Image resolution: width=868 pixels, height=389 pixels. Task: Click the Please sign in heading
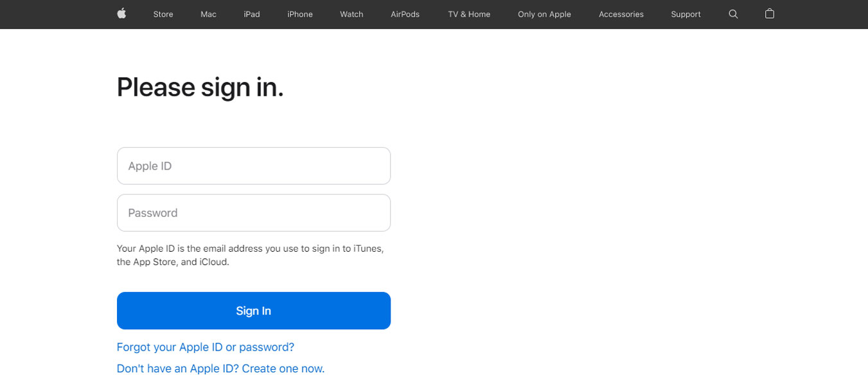[x=200, y=87]
